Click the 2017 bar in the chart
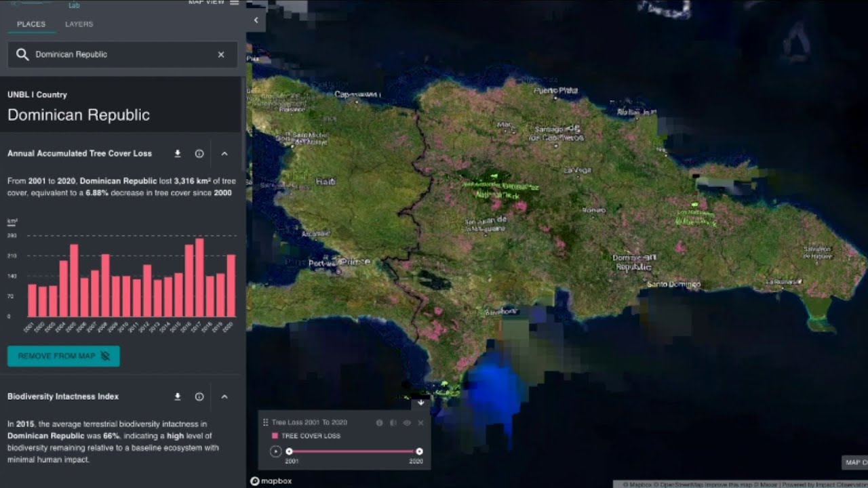The height and width of the screenshot is (488, 868). click(x=199, y=277)
